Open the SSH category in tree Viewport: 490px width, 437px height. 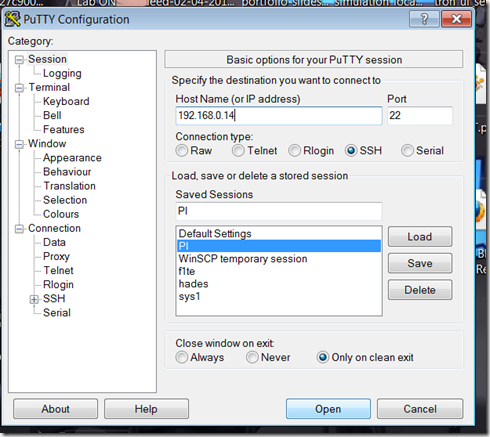(x=54, y=299)
